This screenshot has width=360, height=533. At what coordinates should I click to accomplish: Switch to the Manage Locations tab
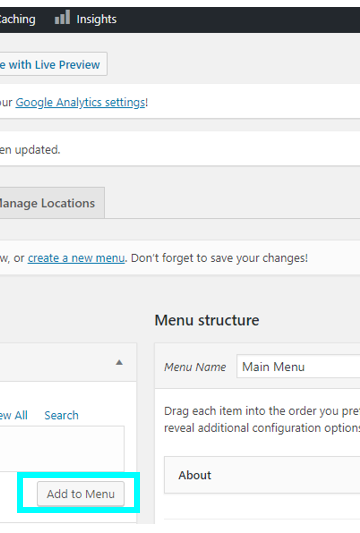tap(52, 203)
